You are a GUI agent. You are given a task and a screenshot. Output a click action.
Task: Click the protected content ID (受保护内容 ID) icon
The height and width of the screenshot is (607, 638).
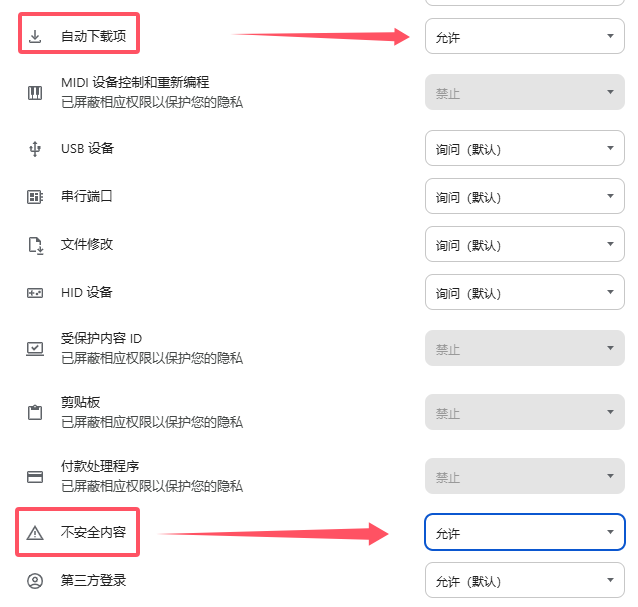click(x=35, y=349)
